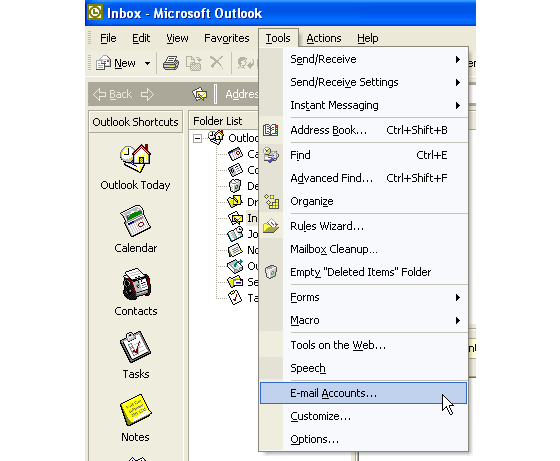Click the Delete (X) toolbar icon
Screen dimensions: 560x461
[x=216, y=62]
